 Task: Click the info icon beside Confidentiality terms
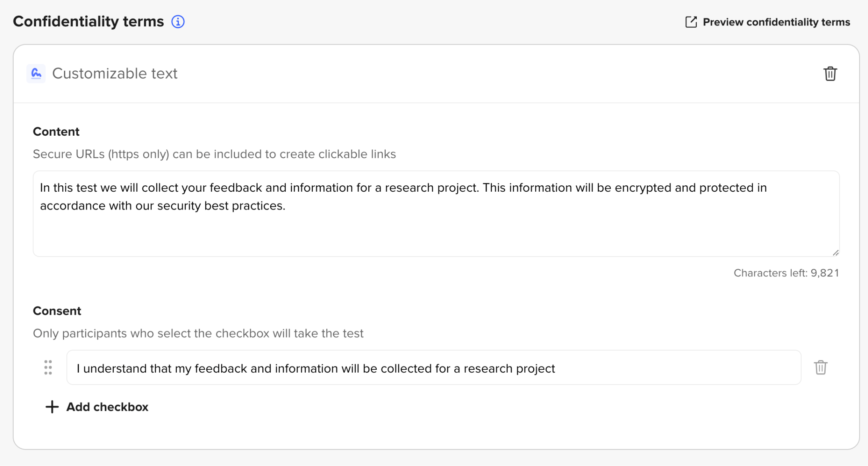click(178, 22)
